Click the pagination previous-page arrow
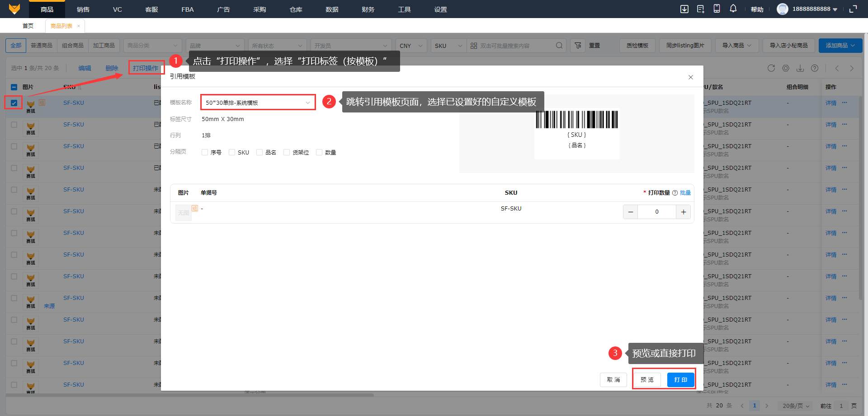This screenshot has height=416, width=868. point(742,406)
